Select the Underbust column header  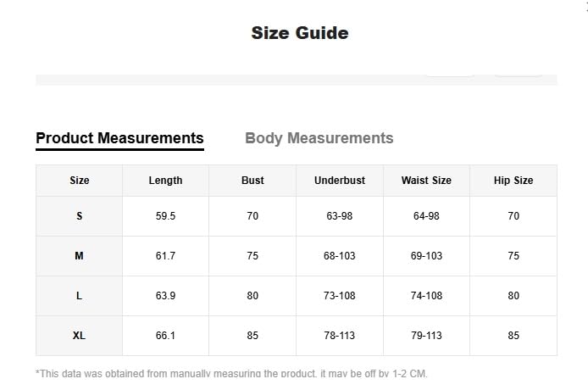coord(340,181)
